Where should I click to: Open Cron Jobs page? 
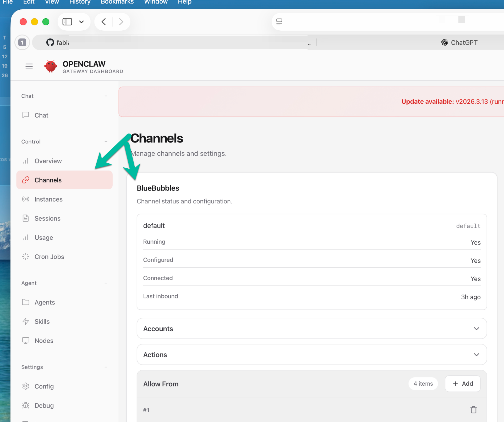click(x=49, y=257)
